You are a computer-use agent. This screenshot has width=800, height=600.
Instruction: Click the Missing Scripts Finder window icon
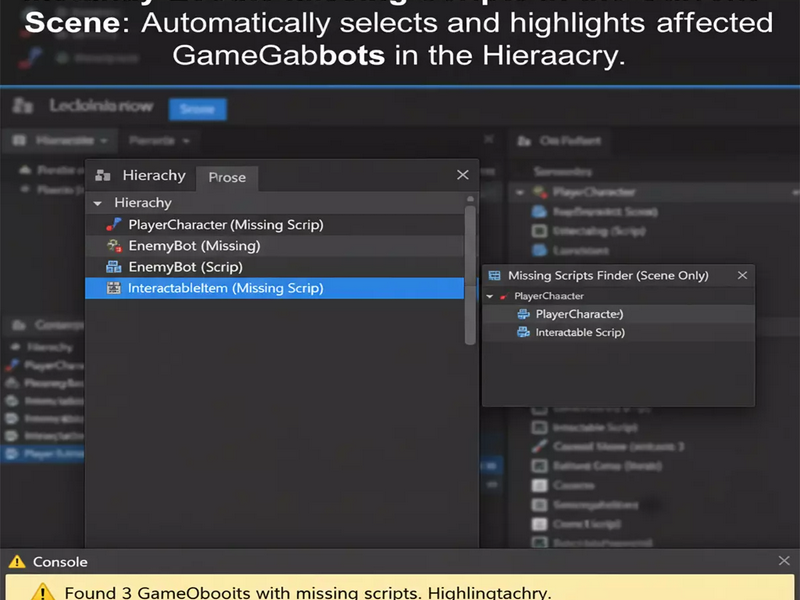coord(494,276)
